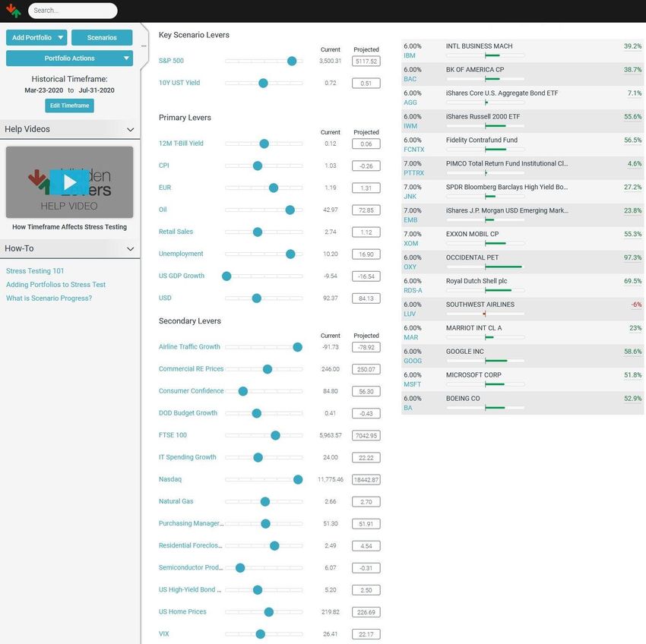Open the JNK ticker link
The image size is (646, 644).
[410, 197]
